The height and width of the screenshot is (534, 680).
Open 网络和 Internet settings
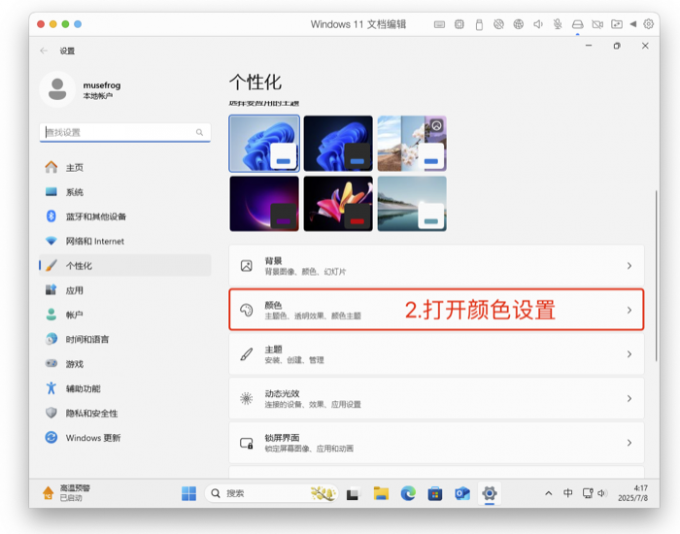pos(125,241)
